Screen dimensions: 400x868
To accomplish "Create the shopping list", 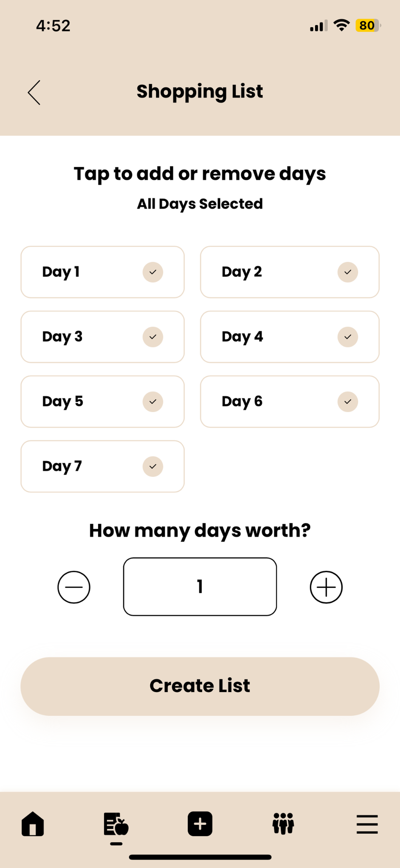I will tap(200, 686).
